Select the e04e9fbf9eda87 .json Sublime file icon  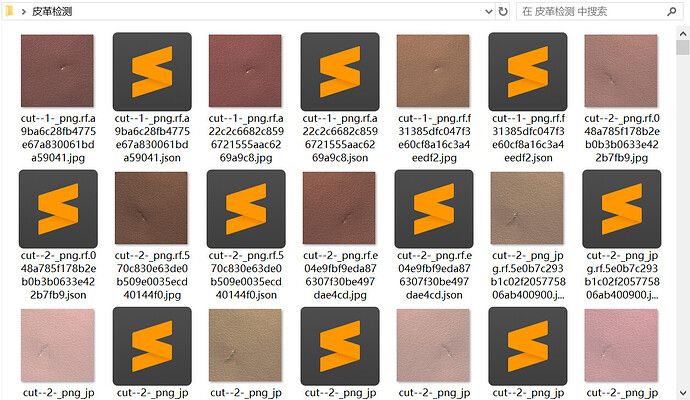click(x=434, y=209)
